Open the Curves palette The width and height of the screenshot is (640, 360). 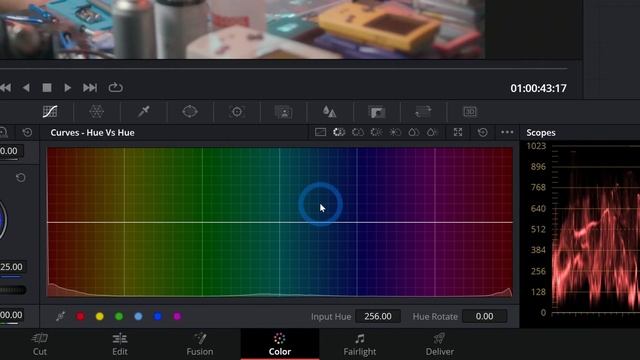50,111
